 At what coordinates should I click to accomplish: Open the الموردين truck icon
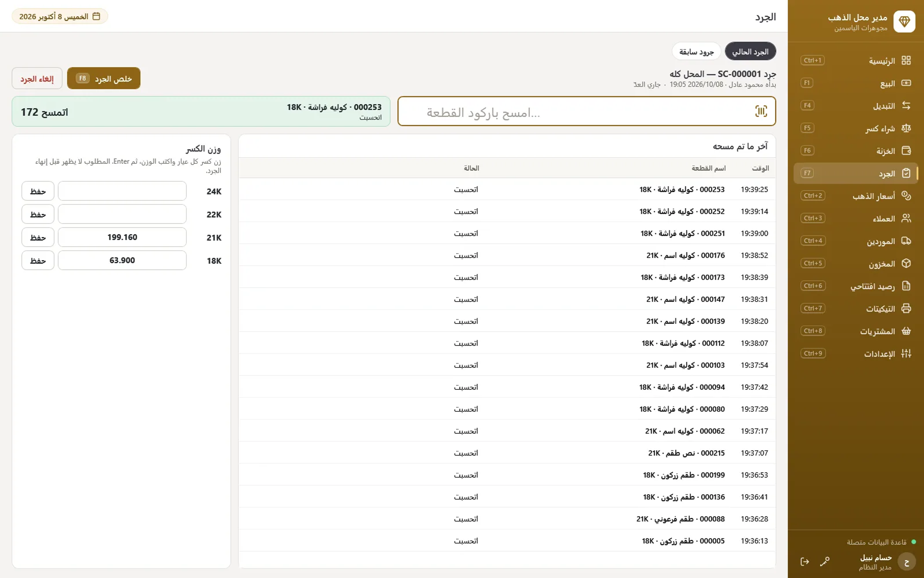(x=906, y=241)
